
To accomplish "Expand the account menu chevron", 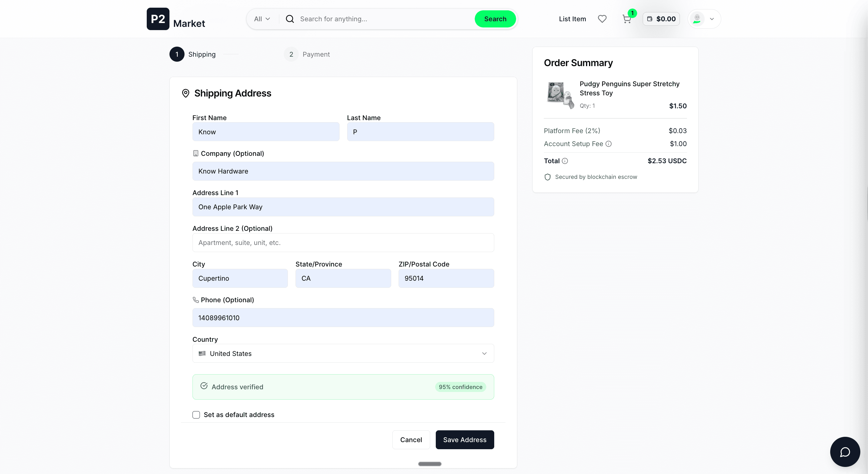I will pyautogui.click(x=712, y=19).
